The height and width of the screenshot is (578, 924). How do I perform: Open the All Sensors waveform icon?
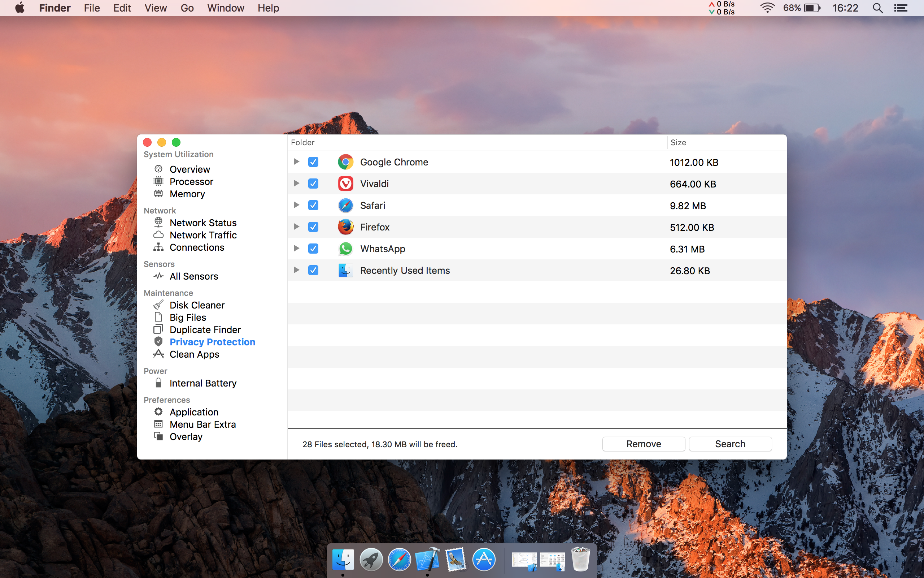click(158, 276)
